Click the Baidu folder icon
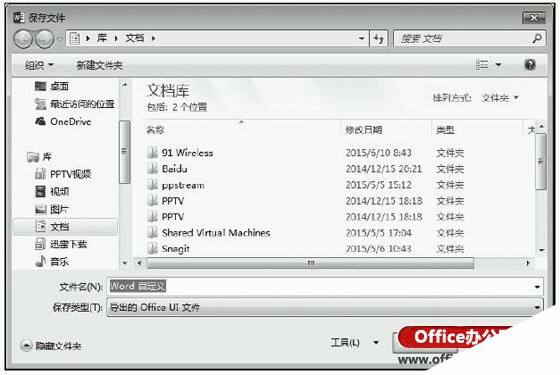 tap(152, 169)
